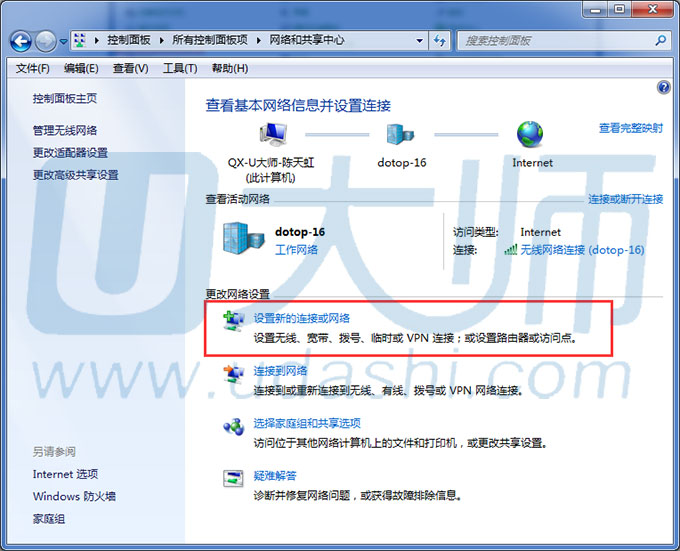Viewport: 680px width, 551px height.
Task: Open the 工具(T) menu
Action: point(180,68)
